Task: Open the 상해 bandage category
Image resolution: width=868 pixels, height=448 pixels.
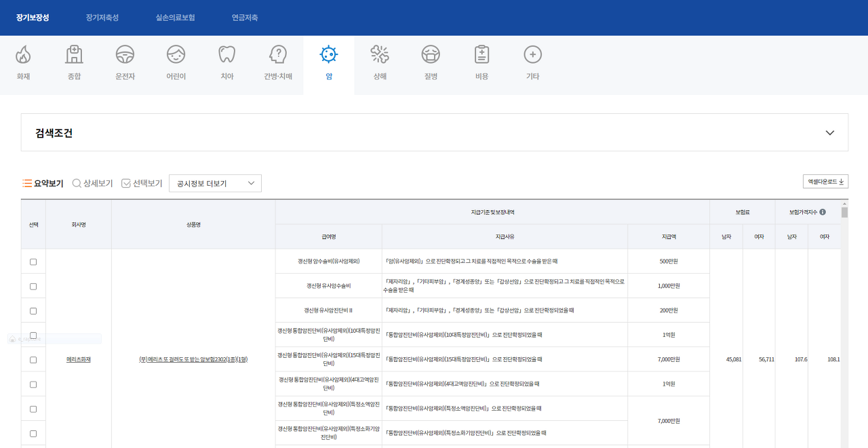Action: 380,64
